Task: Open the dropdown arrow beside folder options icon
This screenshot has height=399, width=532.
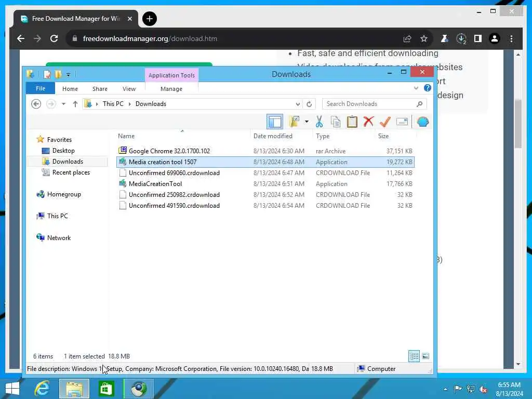Action: [307, 122]
